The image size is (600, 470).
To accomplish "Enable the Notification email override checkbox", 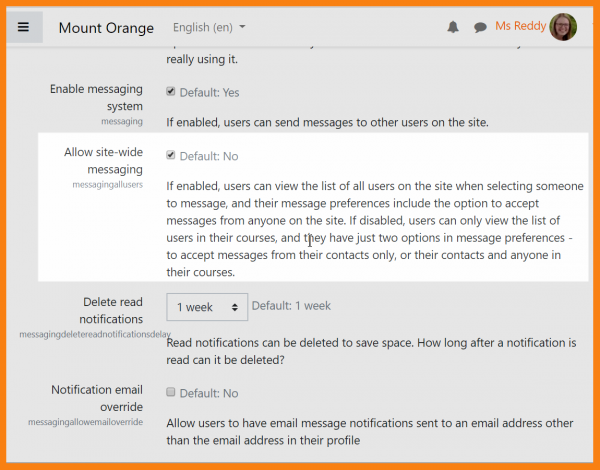I will pos(171,393).
